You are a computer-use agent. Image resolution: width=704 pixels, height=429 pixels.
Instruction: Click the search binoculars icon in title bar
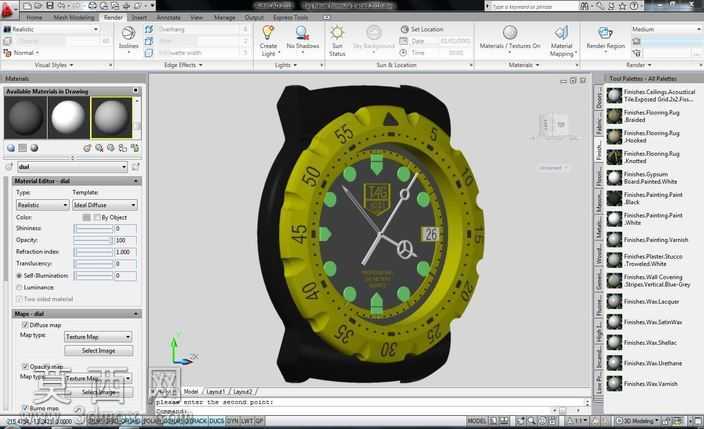click(584, 6)
